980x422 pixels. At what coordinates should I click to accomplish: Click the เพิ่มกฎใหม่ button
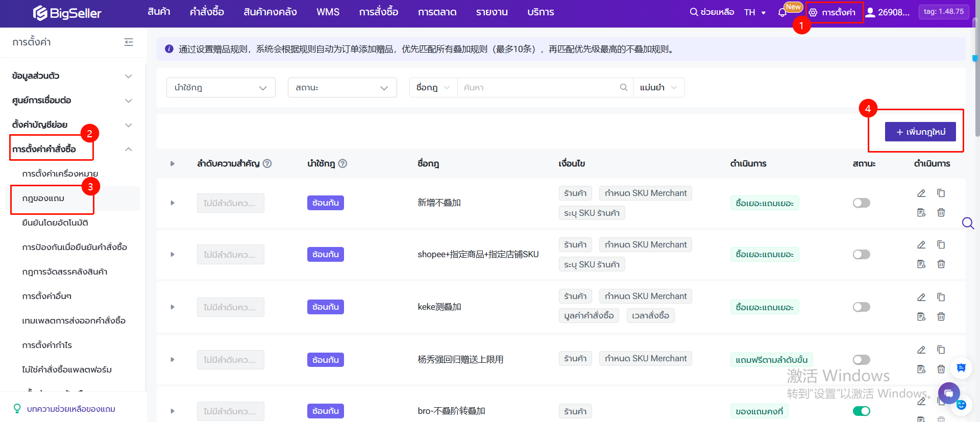[x=920, y=132]
